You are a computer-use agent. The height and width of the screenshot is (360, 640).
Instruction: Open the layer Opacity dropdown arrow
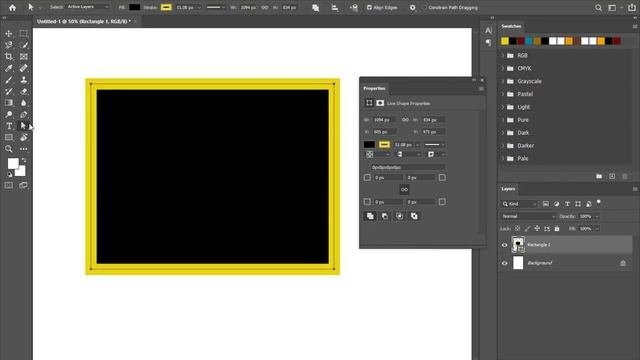[597, 216]
